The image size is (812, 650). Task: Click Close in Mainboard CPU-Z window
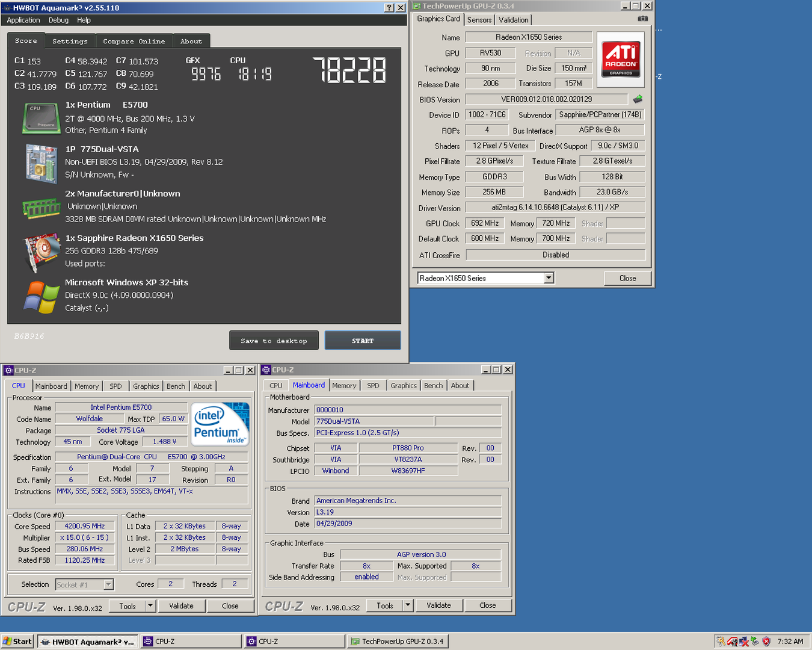coord(488,605)
